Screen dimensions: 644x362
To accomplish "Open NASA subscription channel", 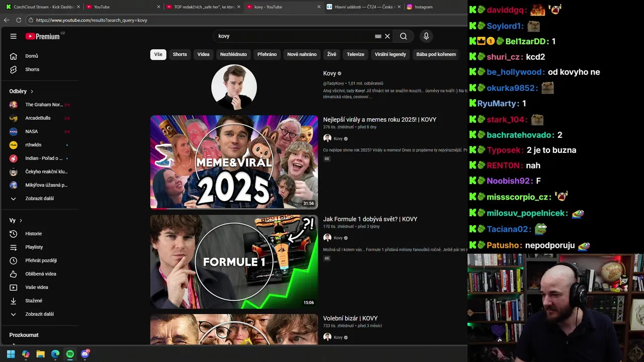I will click(39, 131).
